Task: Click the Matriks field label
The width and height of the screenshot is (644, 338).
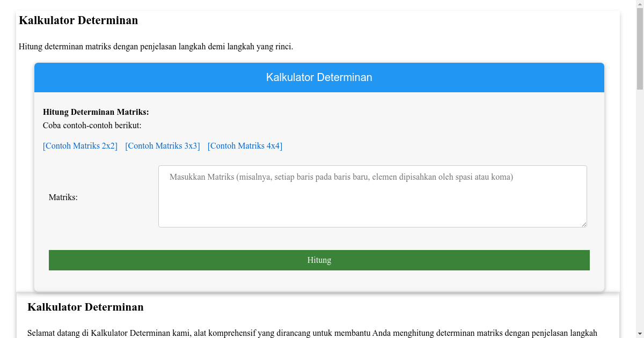Action: click(x=63, y=197)
